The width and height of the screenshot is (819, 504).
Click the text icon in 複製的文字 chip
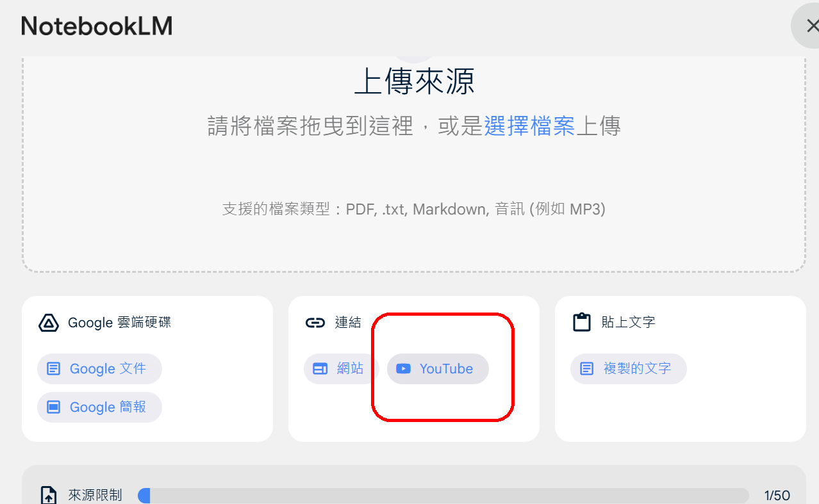tap(586, 369)
